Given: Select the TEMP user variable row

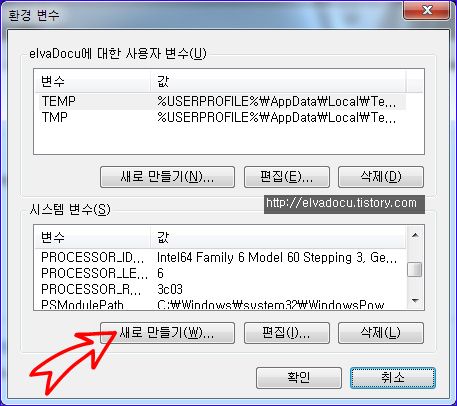Looking at the screenshot, I should 220,102.
